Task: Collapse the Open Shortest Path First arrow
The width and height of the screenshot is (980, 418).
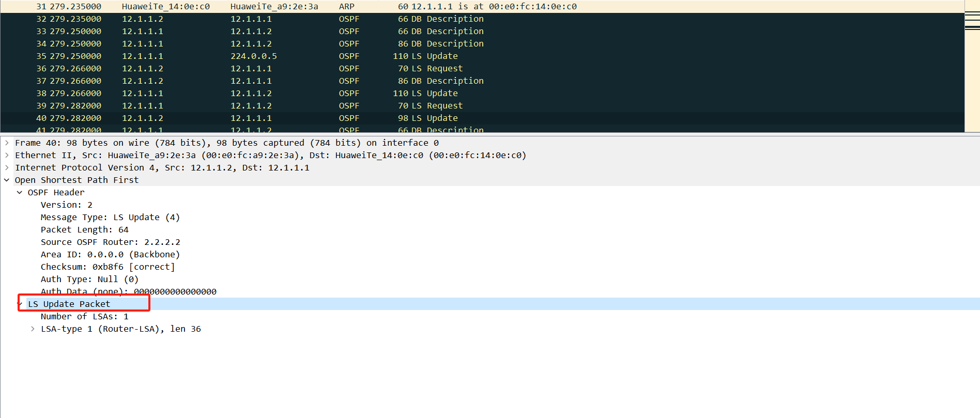Action: 7,180
